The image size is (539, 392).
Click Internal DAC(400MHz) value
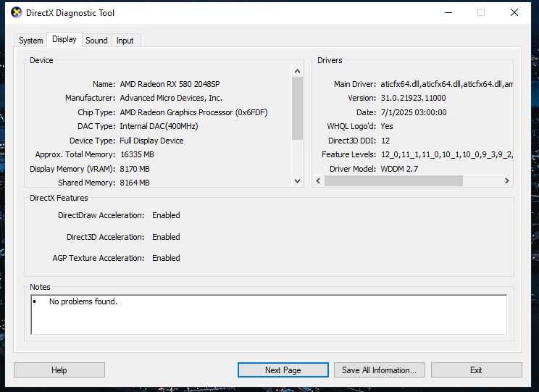(159, 126)
